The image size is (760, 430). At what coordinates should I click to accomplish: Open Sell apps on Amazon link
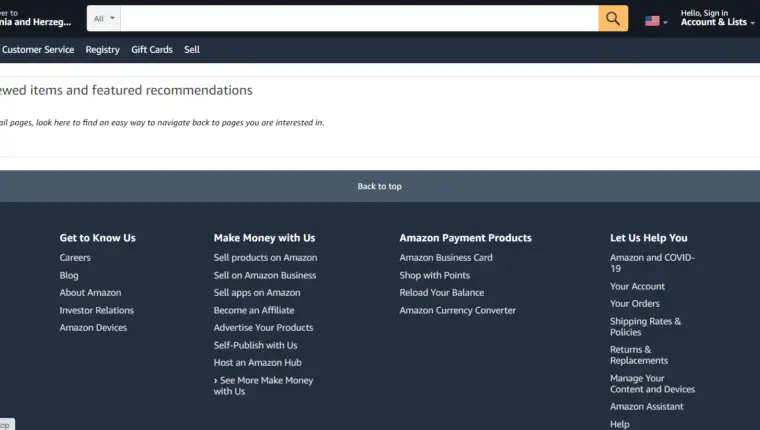(x=257, y=292)
